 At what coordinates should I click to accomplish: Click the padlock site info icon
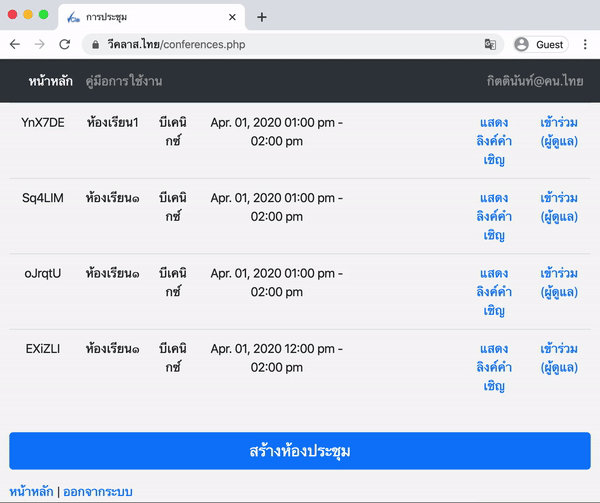point(95,44)
